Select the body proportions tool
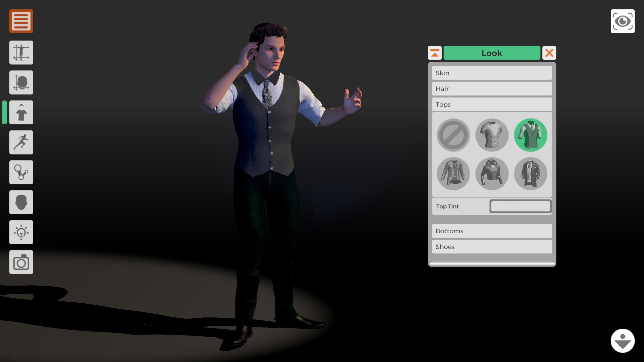This screenshot has height=362, width=644. (21, 52)
